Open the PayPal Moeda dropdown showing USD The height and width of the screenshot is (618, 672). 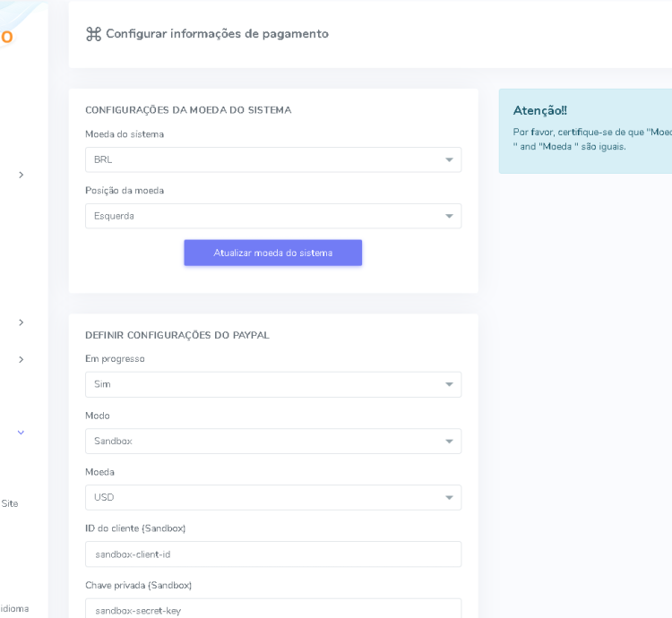coord(272,498)
